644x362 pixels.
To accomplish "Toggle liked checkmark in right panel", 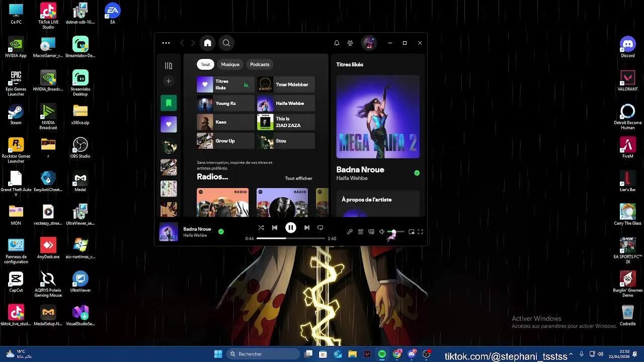I will [x=417, y=173].
